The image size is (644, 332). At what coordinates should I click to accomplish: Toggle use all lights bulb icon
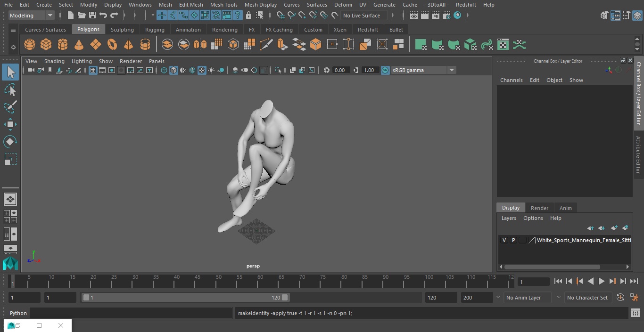coord(211,70)
